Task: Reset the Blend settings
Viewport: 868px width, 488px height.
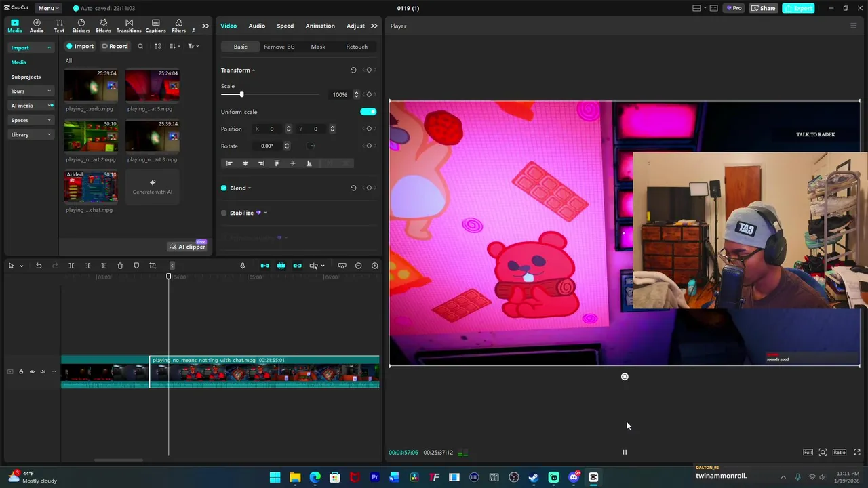Action: tap(353, 188)
